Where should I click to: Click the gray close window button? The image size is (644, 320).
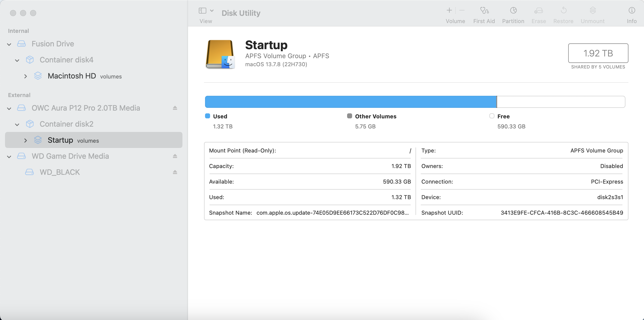(13, 13)
